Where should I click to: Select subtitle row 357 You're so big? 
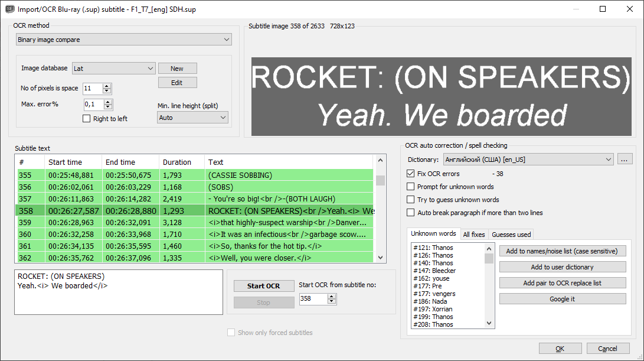195,199
